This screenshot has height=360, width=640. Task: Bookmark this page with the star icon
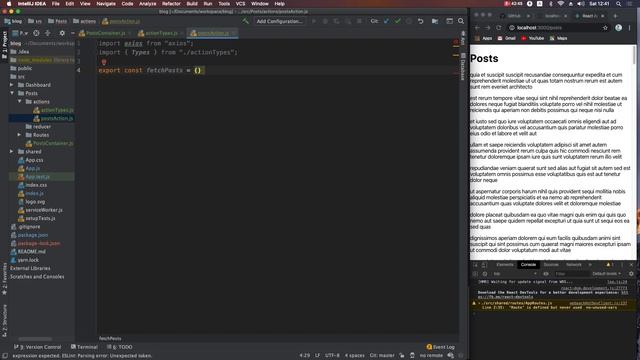(605, 28)
